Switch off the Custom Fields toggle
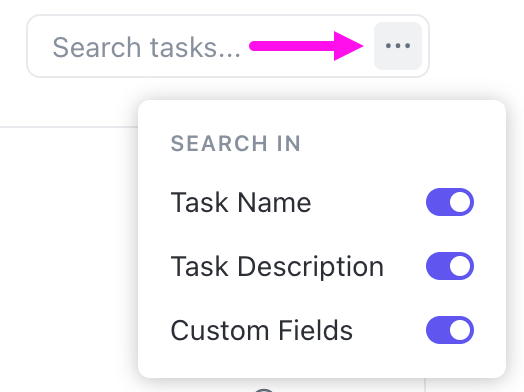The image size is (524, 392). click(x=450, y=330)
